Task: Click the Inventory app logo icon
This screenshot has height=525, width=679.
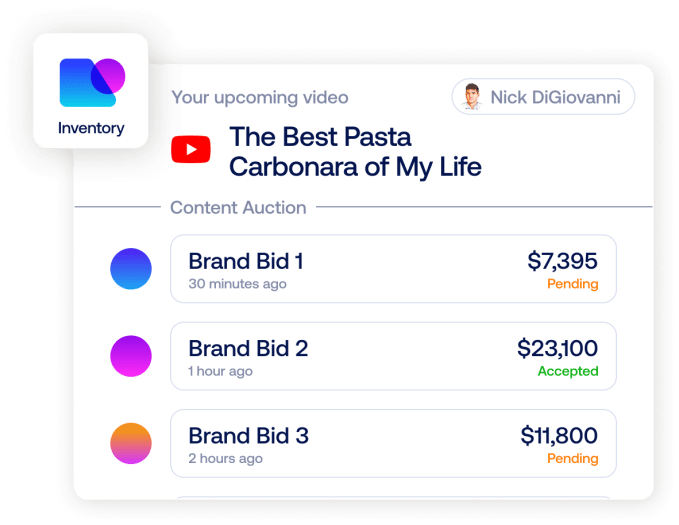Action: (91, 83)
